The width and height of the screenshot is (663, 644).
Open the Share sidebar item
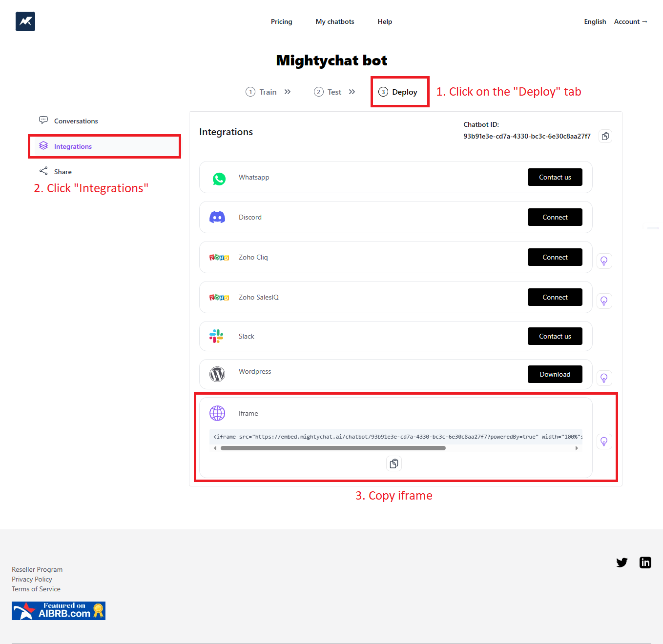click(x=105, y=172)
